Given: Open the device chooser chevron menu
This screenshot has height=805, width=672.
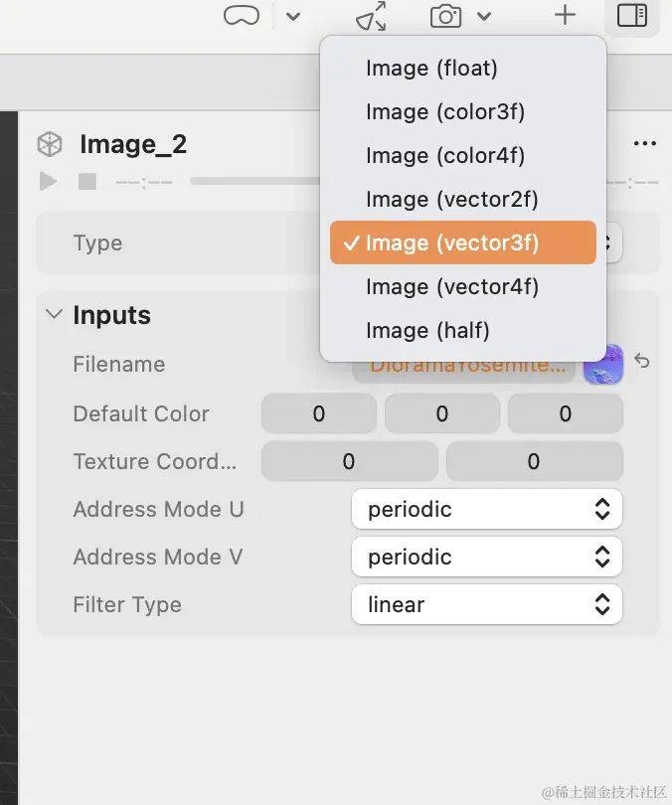Looking at the screenshot, I should coord(293,16).
